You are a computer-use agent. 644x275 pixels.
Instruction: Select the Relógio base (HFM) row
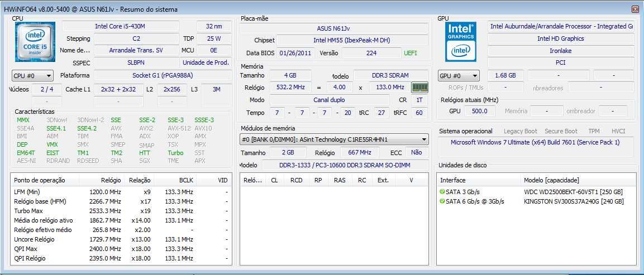pos(121,201)
